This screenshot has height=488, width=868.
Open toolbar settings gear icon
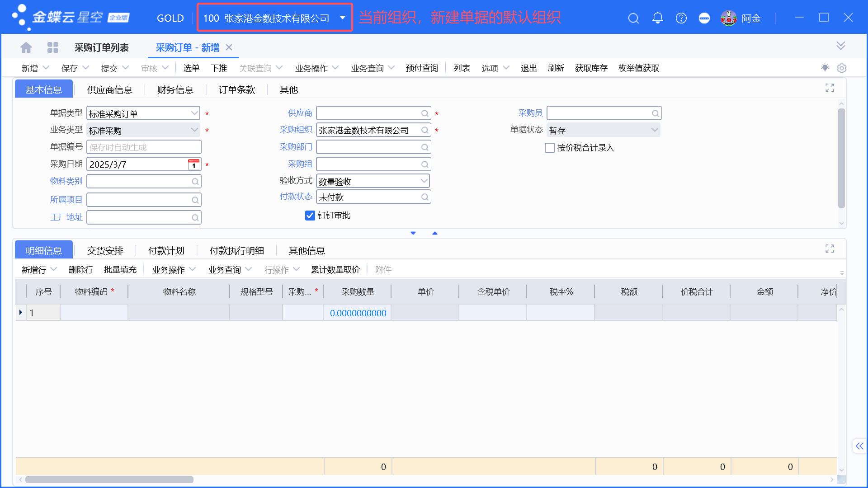click(841, 68)
